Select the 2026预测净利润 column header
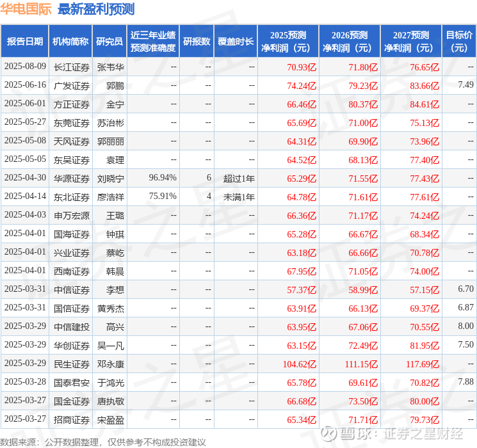 click(350, 42)
